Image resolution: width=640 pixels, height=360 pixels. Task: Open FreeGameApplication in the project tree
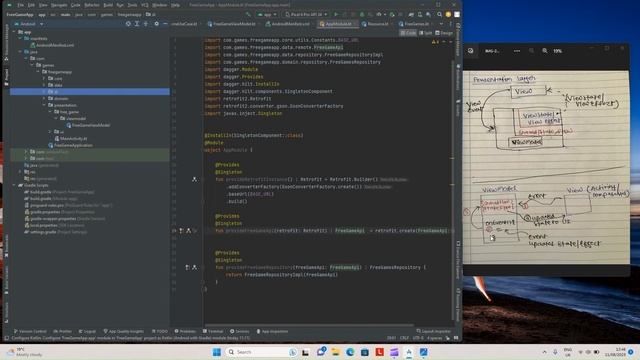(x=70, y=145)
